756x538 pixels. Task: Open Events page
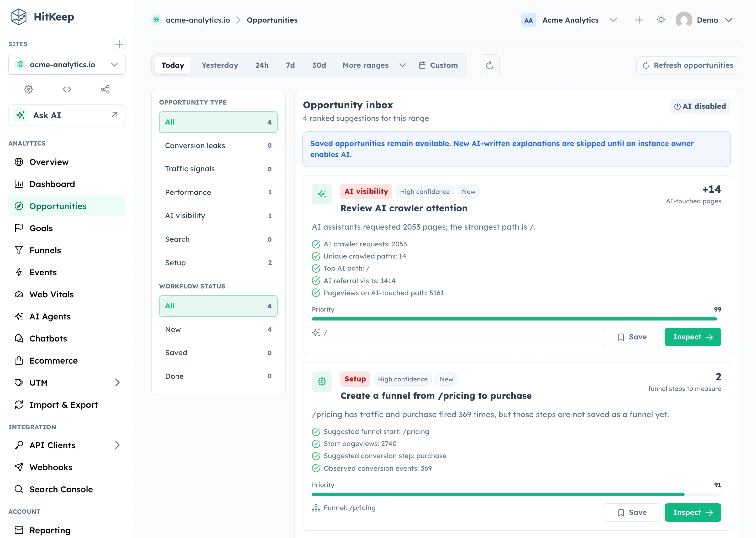67,272
